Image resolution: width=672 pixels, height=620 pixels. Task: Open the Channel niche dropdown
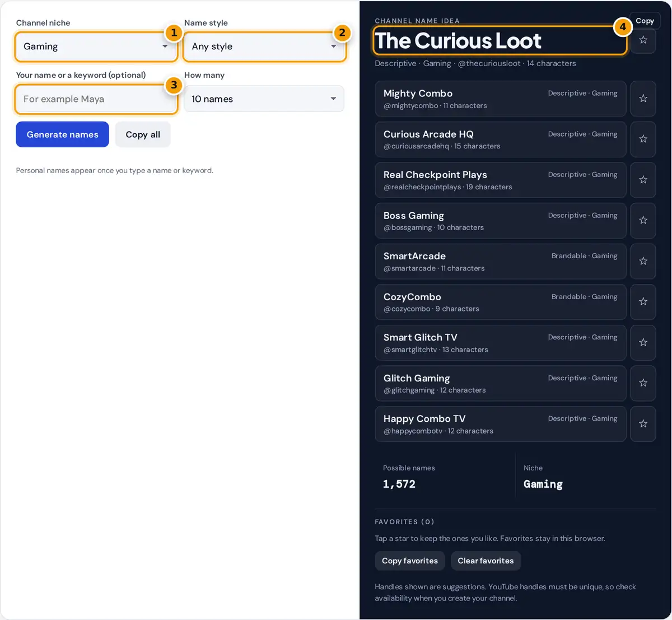click(x=96, y=46)
